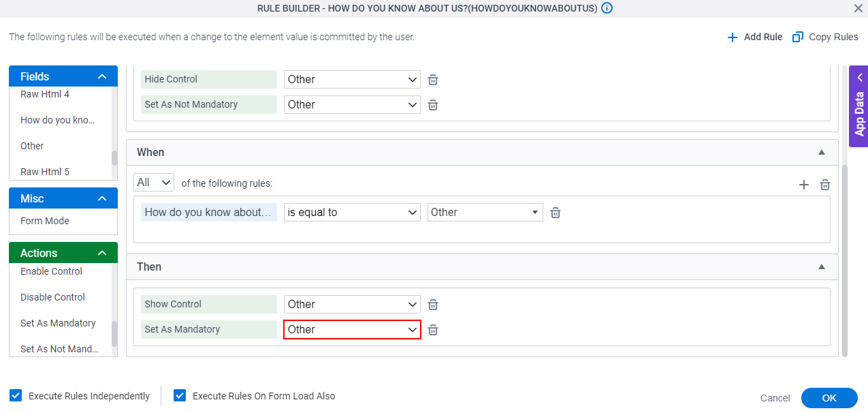Open the All/Any rules dropdown

(x=154, y=183)
